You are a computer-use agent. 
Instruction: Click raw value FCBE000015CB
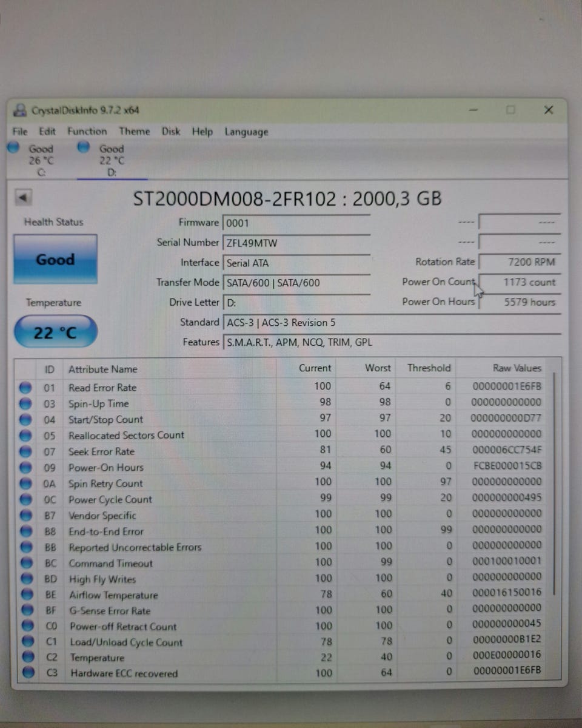click(x=507, y=465)
